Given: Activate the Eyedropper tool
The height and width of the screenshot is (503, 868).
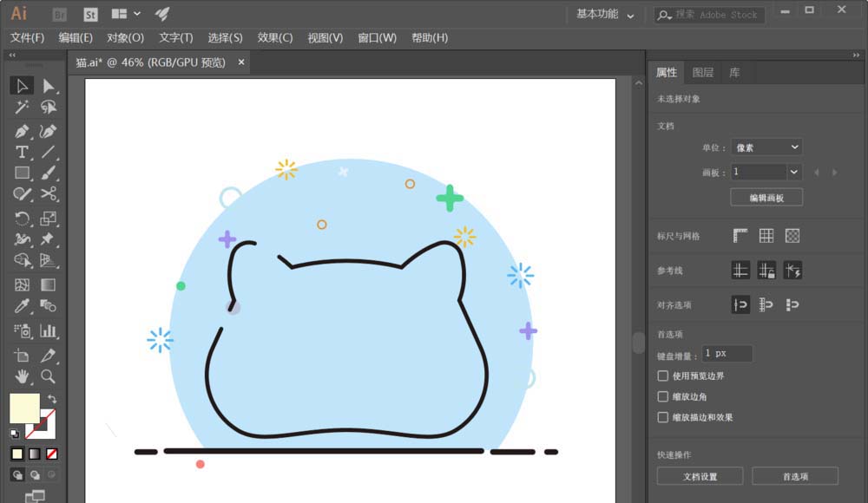Looking at the screenshot, I should [22, 306].
